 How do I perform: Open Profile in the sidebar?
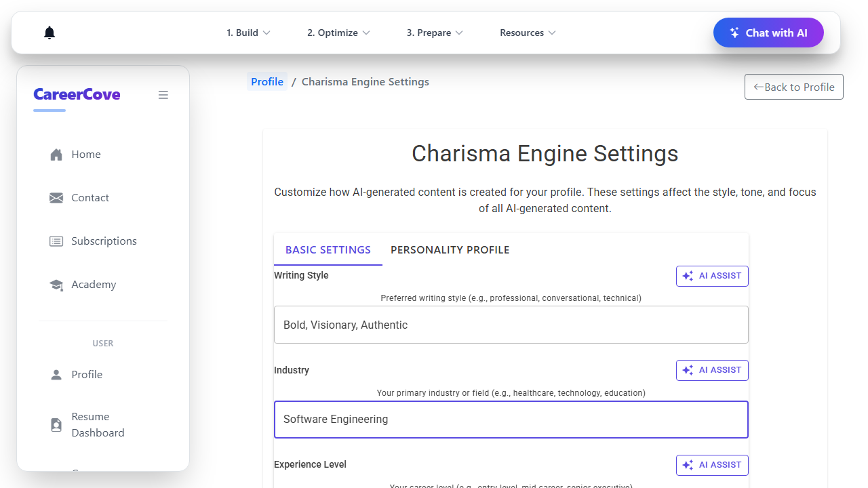[x=103, y=374]
